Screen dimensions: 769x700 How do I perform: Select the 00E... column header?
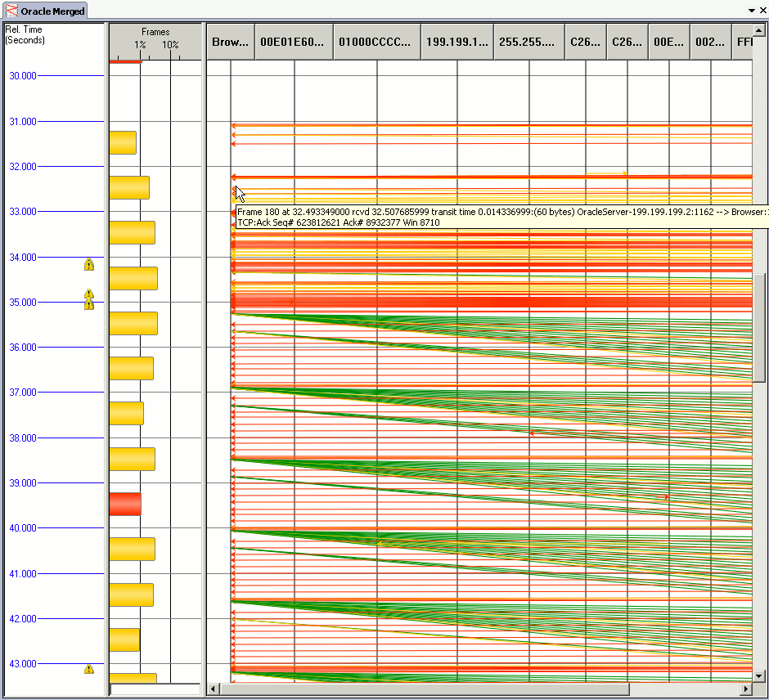(x=669, y=43)
